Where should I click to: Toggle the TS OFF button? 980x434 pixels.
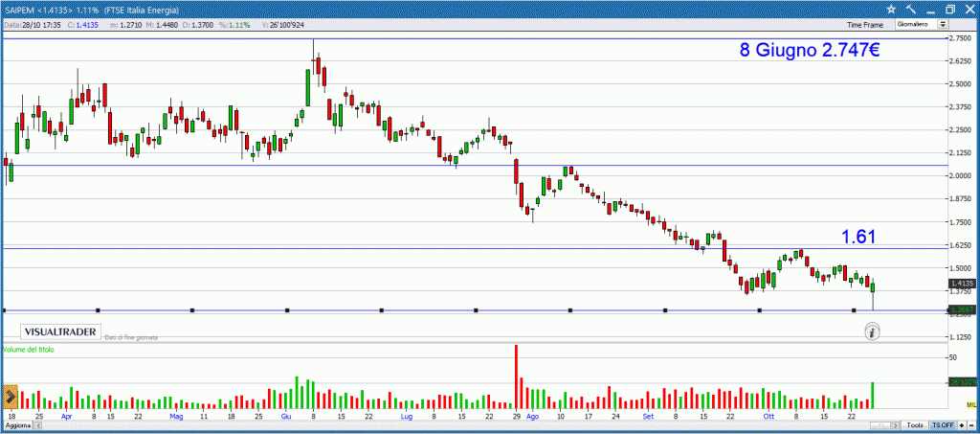click(943, 424)
